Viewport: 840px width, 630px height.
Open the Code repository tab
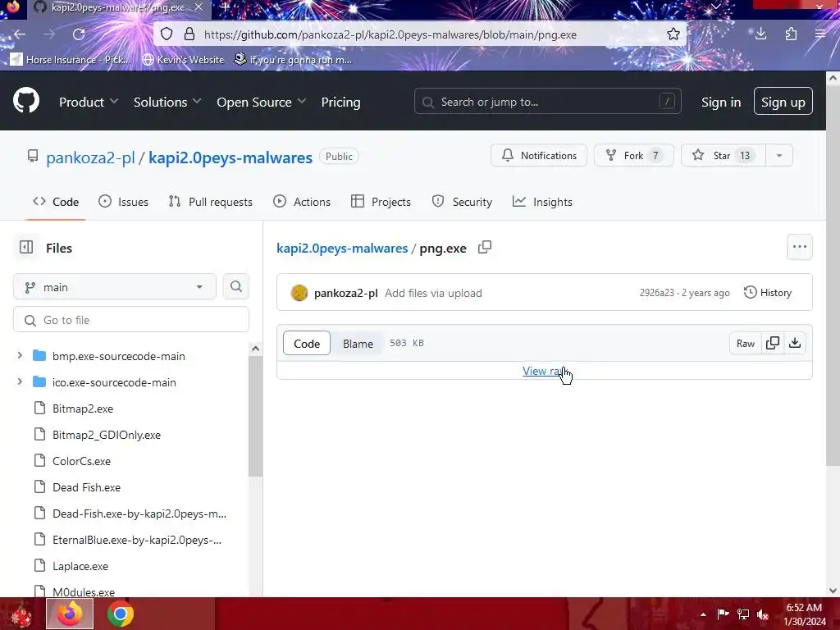click(x=57, y=202)
